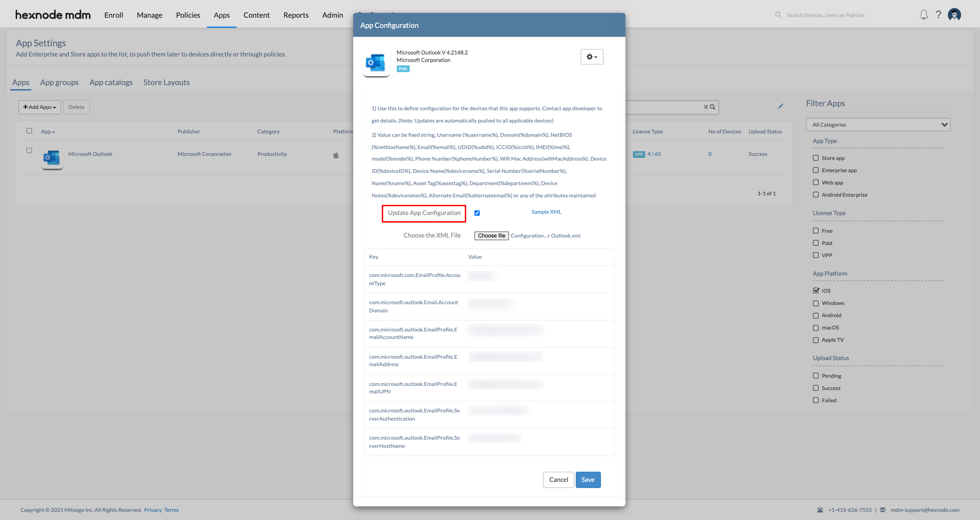Screen dimensions: 980x520
Task: Open the help question mark icon
Action: (x=938, y=15)
